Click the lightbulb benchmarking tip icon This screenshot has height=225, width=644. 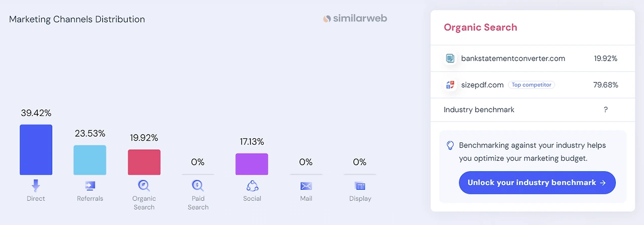(450, 146)
